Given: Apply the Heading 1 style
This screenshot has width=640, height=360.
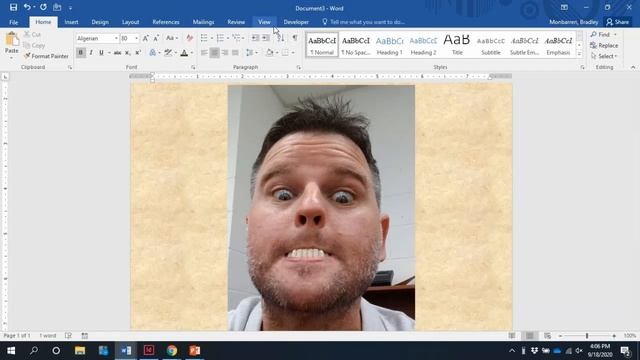Looking at the screenshot, I should tap(389, 45).
